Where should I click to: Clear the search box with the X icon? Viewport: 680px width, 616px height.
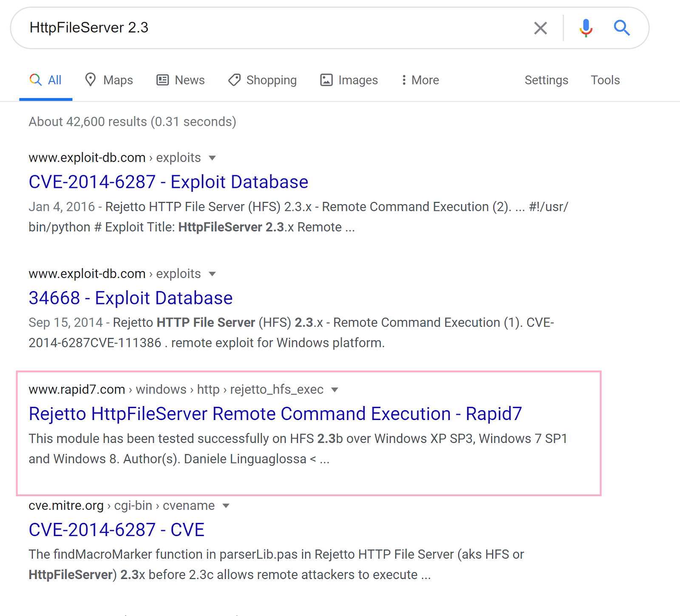(540, 28)
